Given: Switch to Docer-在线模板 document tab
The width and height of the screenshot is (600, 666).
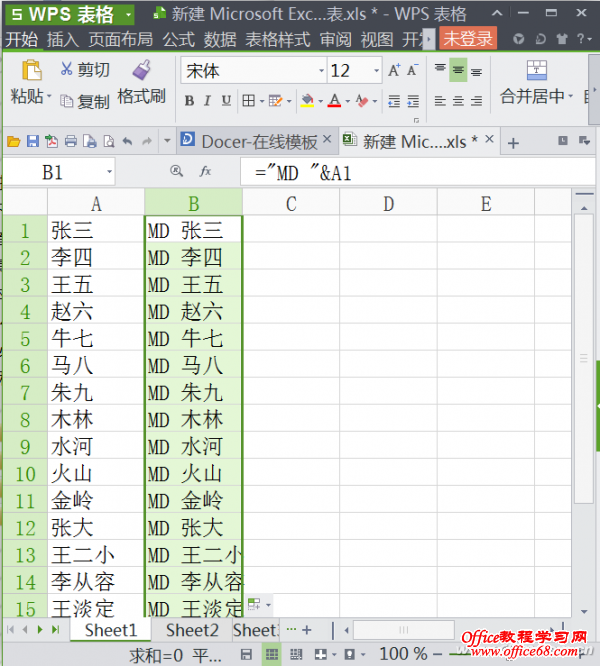Looking at the screenshot, I should pos(259,141).
